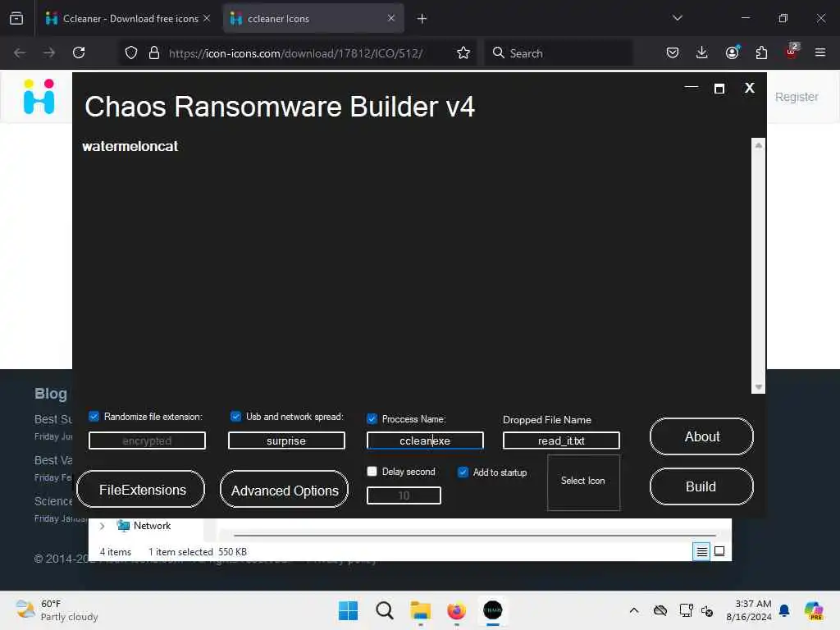Open notifications bell icon

[783, 610]
